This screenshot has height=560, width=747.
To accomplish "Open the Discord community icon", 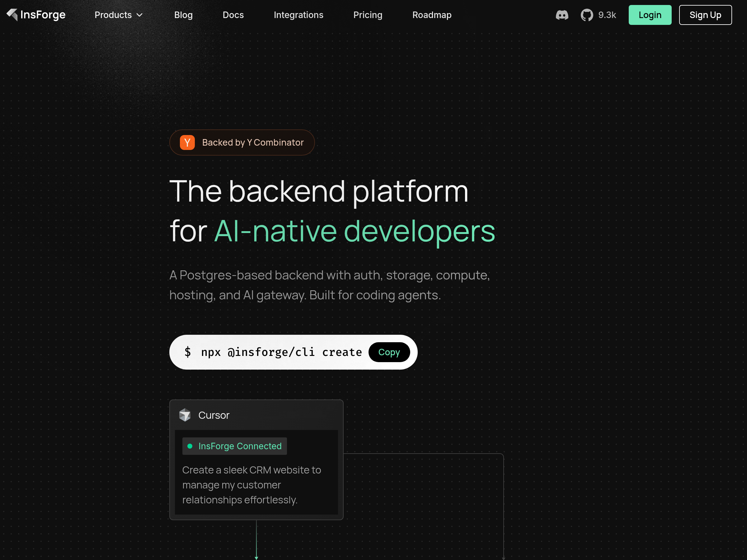I will (x=562, y=15).
